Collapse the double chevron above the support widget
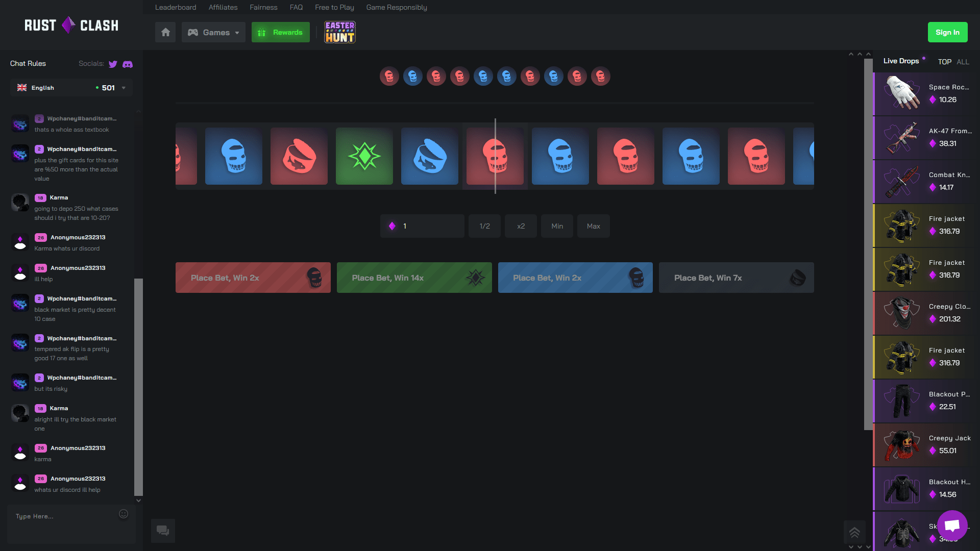Screen dimensions: 980x551 (855, 533)
